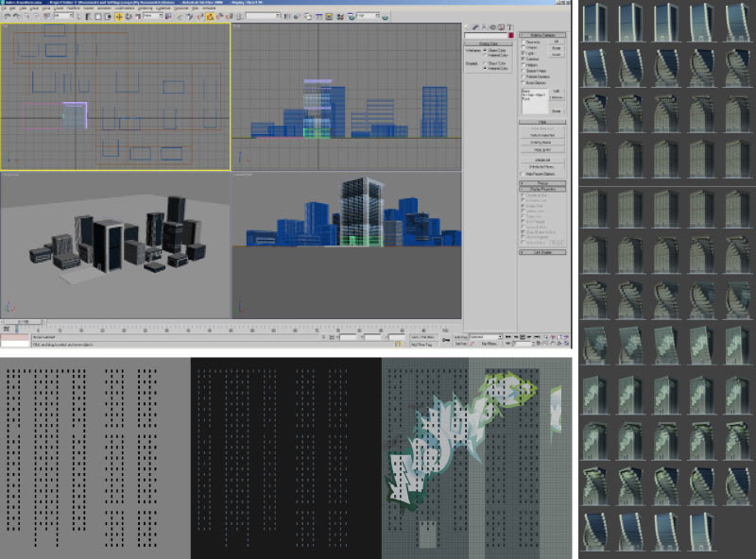Open the Create command panel tab
This screenshot has height=559, width=756.
pos(468,25)
